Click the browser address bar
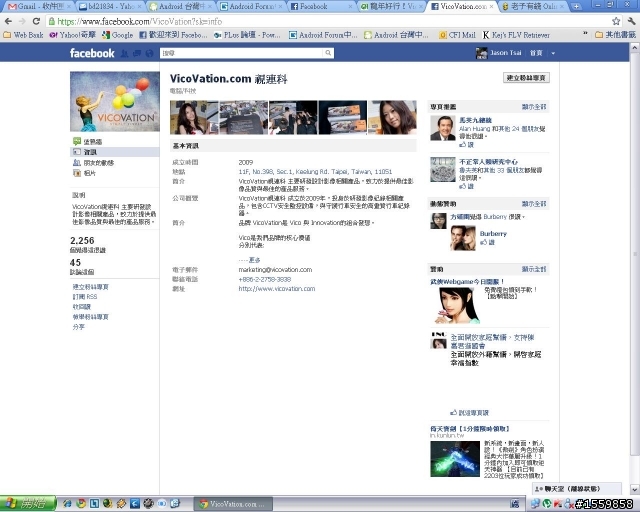 point(329,21)
